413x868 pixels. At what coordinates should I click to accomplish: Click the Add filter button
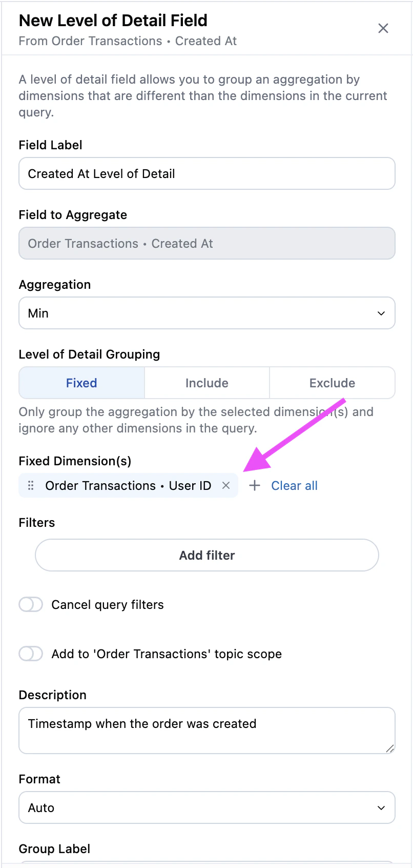click(207, 555)
